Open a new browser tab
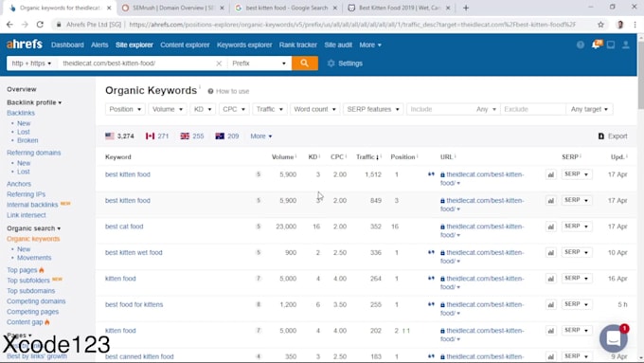The width and height of the screenshot is (644, 363). pos(466,8)
